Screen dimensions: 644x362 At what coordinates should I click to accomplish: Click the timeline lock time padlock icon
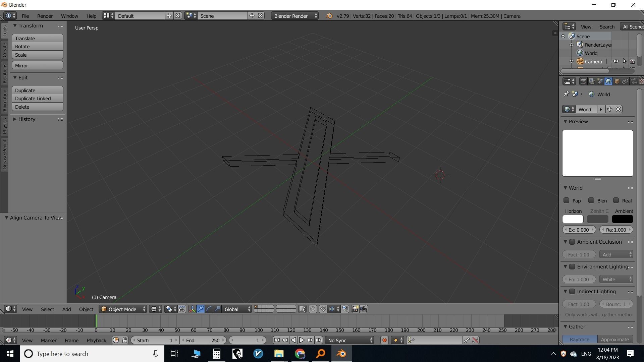coord(124,340)
